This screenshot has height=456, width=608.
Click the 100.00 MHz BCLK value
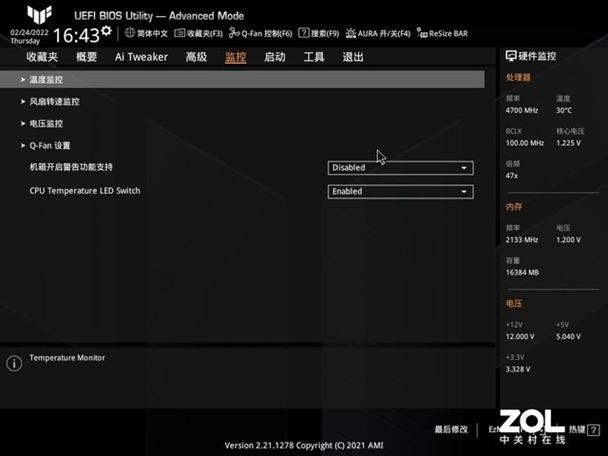(x=525, y=143)
